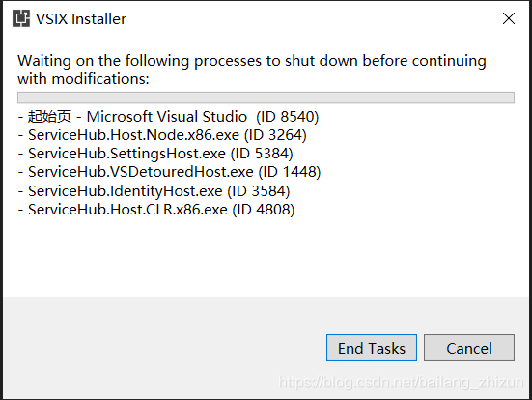This screenshot has width=532, height=400.
Task: Click the (ID 4808) text
Action: [x=264, y=210]
